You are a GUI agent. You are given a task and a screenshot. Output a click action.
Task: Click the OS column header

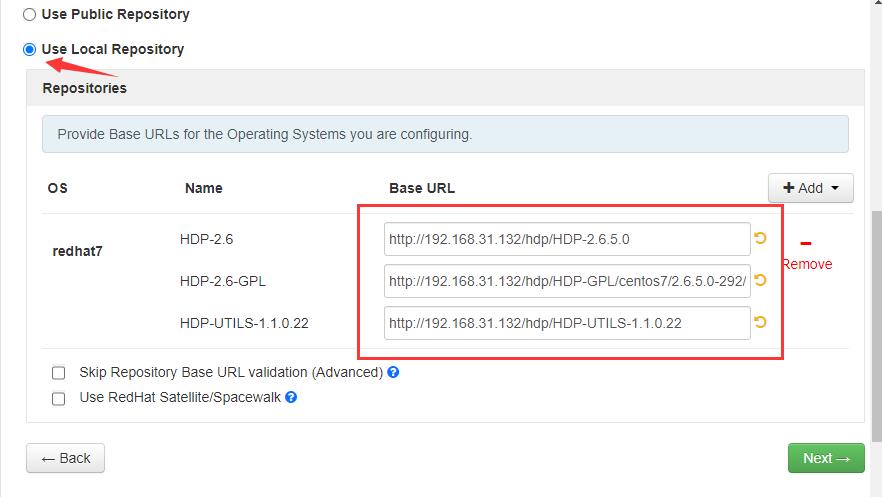click(57, 188)
